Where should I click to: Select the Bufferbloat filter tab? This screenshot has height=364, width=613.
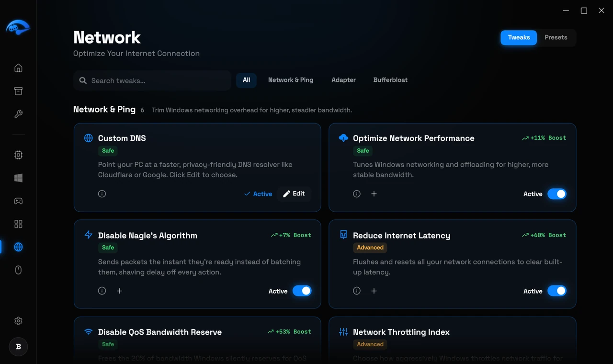(390, 80)
